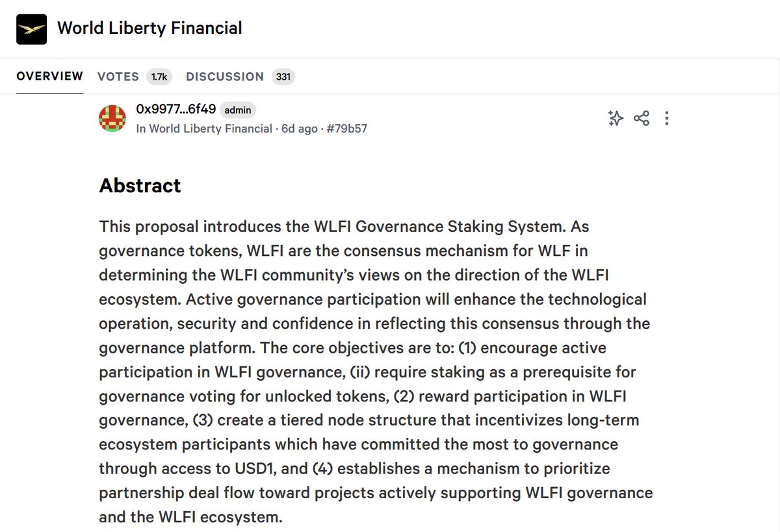780x532 pixels.
Task: Open the AI summary sparkle icon
Action: coord(615,118)
